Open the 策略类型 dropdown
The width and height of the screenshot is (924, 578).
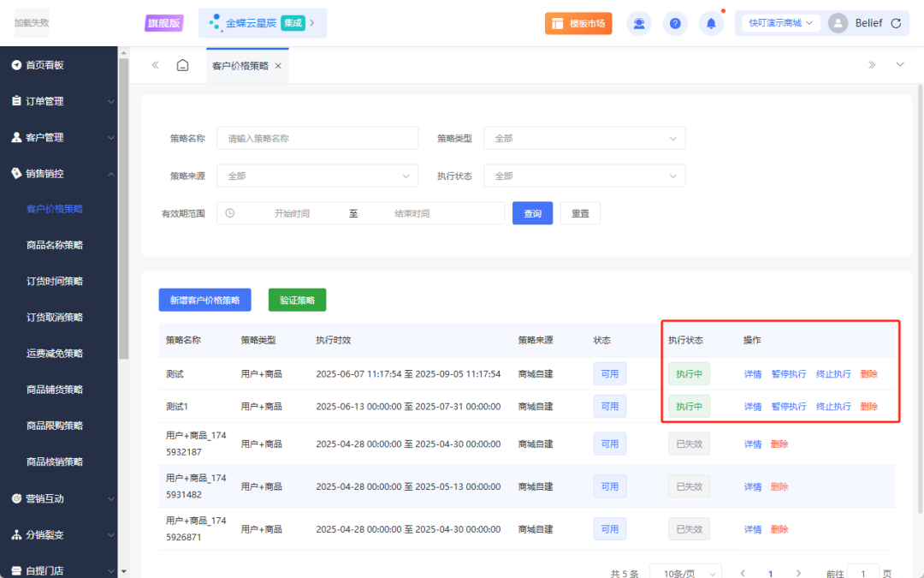pyautogui.click(x=584, y=138)
